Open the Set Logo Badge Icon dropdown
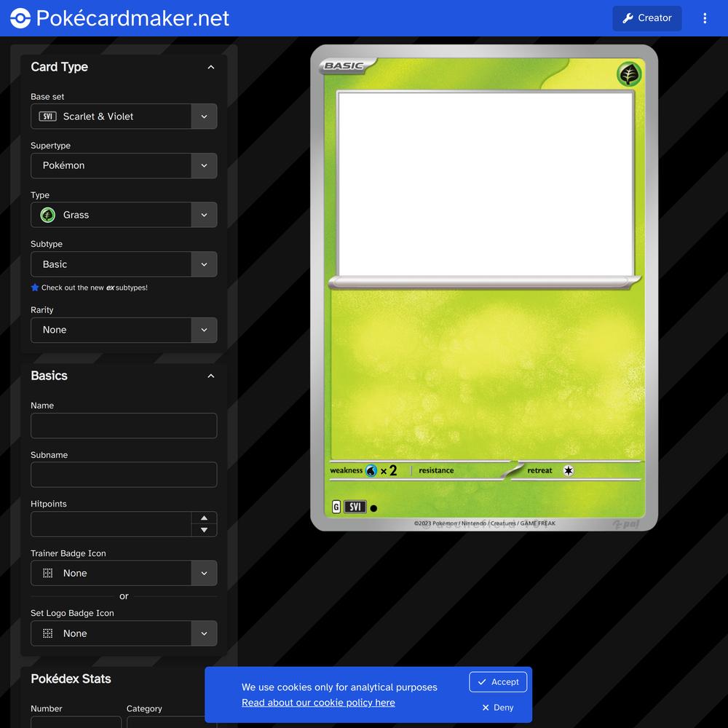The height and width of the screenshot is (728, 728). coord(124,633)
